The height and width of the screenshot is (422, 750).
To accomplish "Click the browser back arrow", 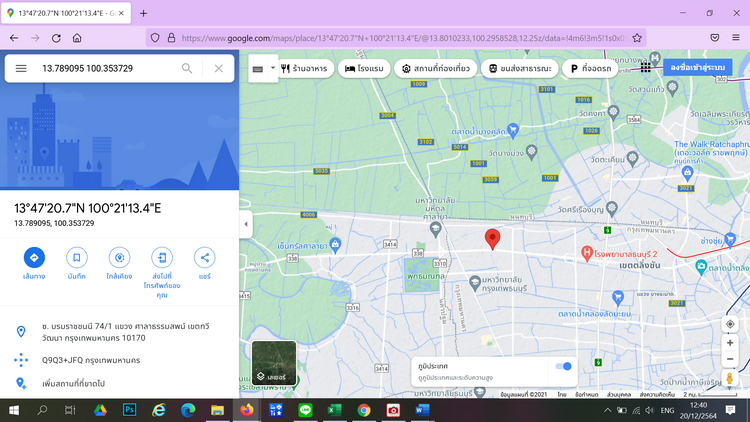I will 14,38.
